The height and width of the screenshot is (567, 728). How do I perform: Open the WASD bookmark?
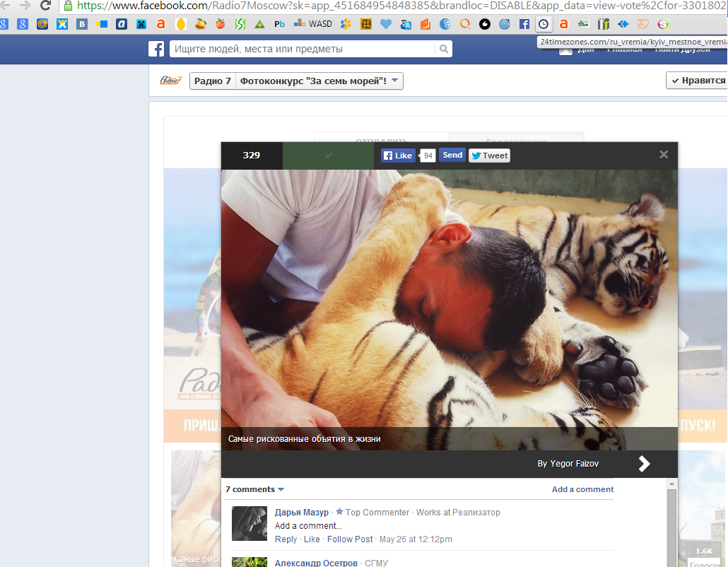click(x=313, y=23)
